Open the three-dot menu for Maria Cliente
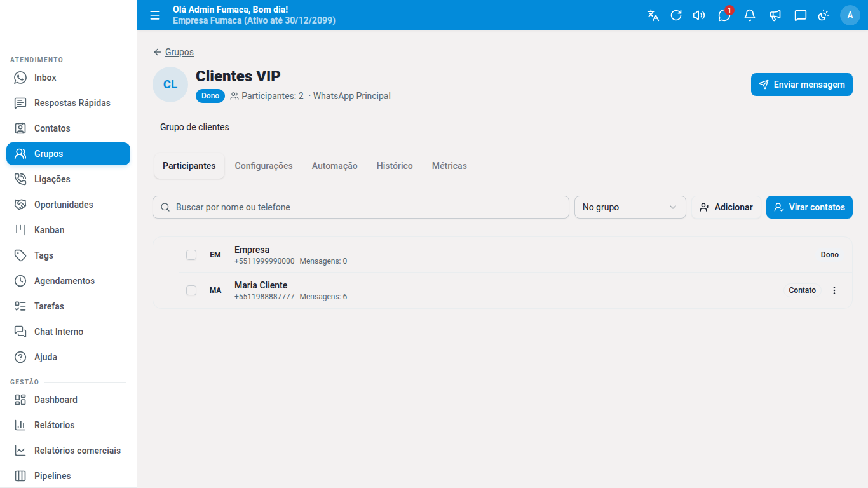 [834, 290]
